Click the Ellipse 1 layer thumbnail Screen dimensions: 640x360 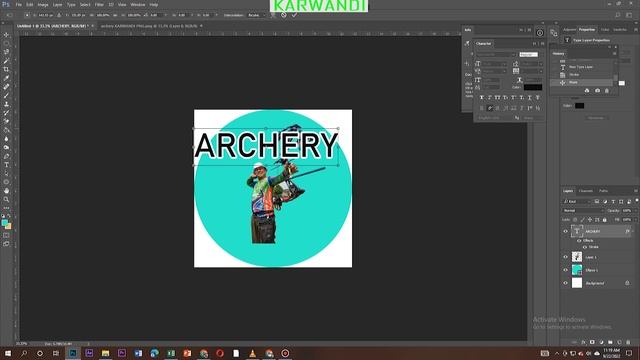577,270
